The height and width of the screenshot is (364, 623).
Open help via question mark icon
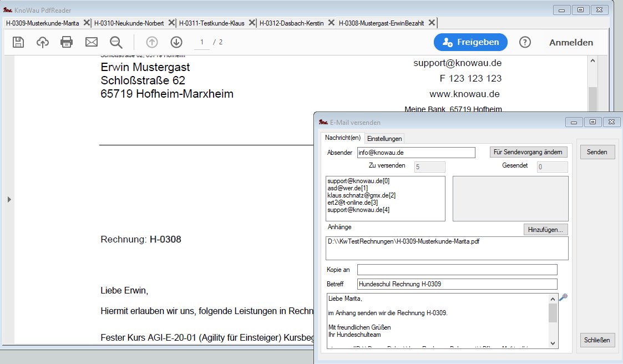525,42
